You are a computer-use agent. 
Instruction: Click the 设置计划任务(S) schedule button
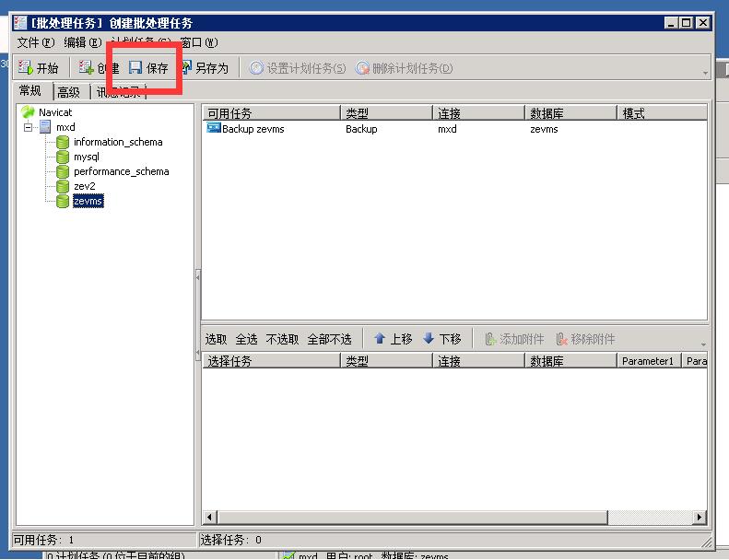tap(298, 68)
